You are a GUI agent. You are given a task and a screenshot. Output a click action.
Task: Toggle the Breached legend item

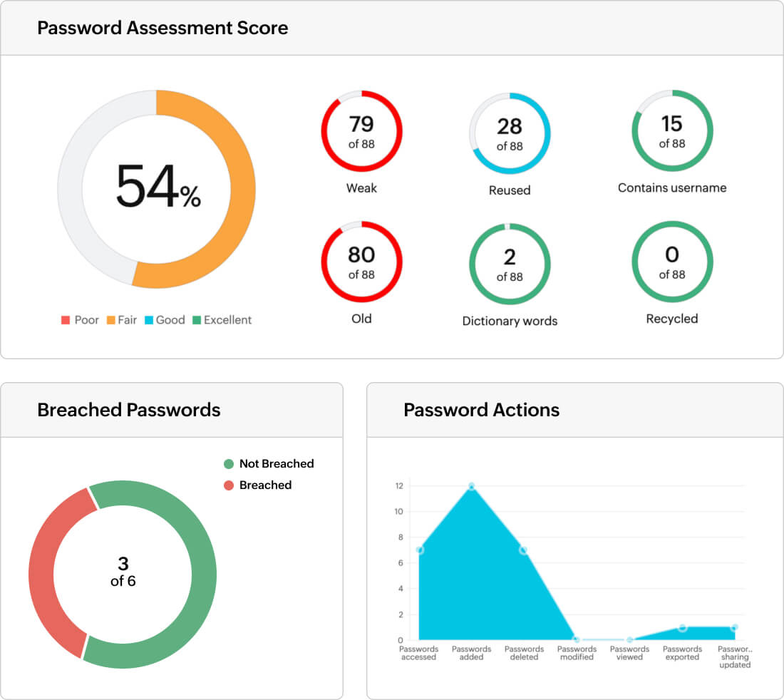tap(258, 485)
